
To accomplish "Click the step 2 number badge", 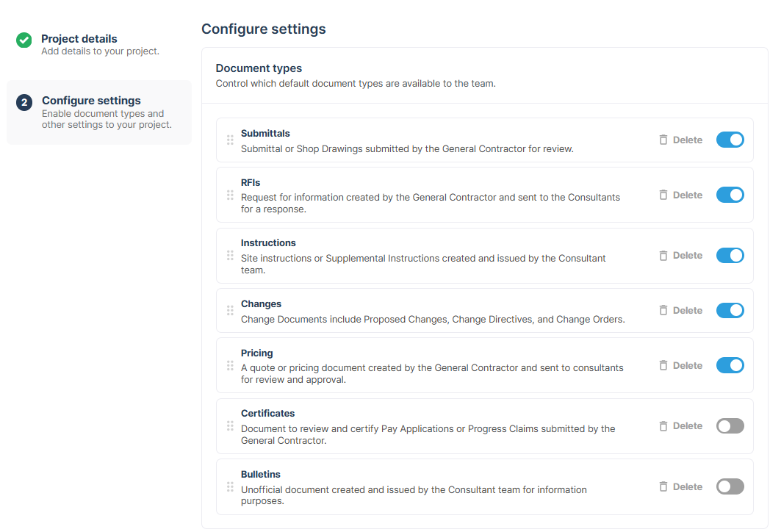I will coord(24,103).
